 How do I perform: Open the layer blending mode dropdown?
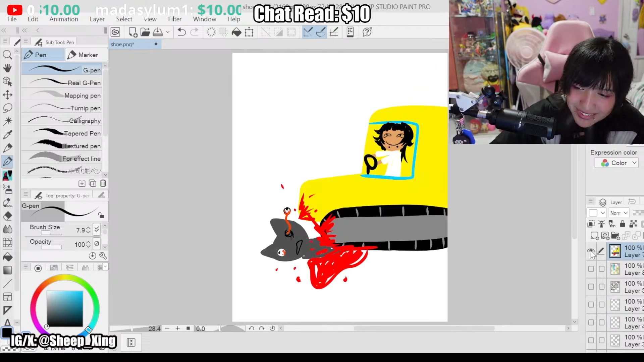pos(619,213)
